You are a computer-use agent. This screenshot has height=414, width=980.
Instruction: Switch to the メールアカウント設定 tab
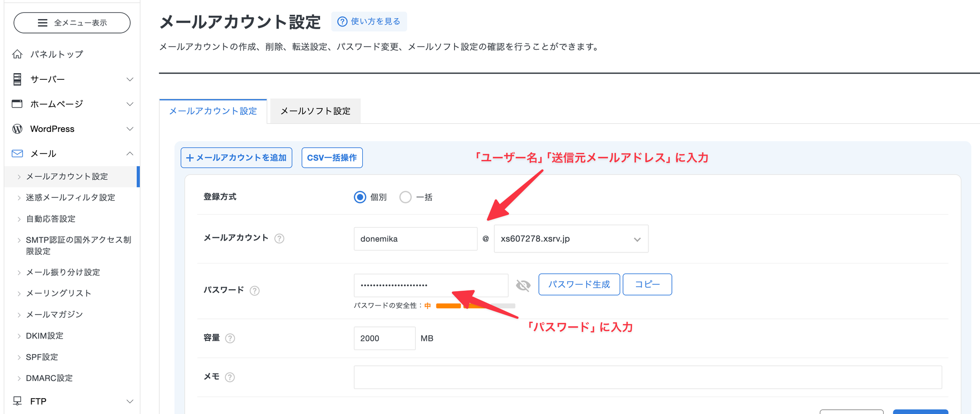coord(213,111)
